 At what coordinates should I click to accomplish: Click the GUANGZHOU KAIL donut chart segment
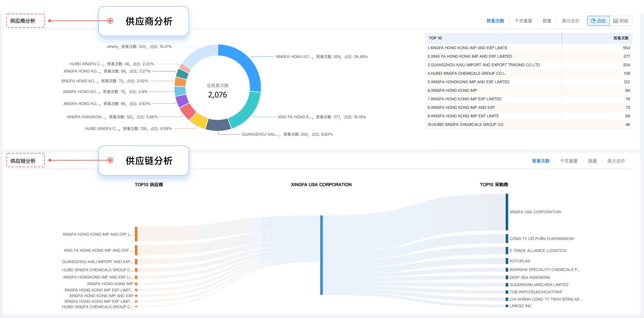[x=218, y=125]
